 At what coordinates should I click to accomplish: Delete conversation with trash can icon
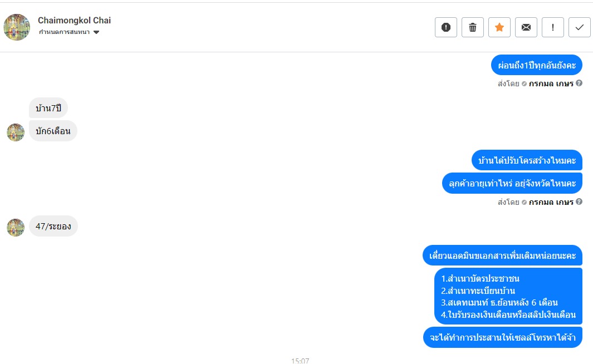[473, 27]
